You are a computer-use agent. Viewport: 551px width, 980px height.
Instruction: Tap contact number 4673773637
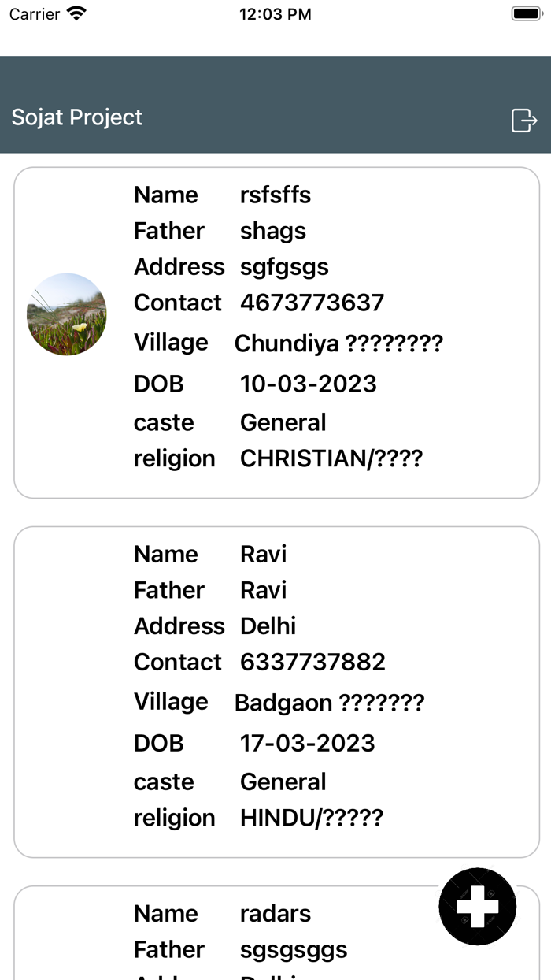tap(312, 303)
